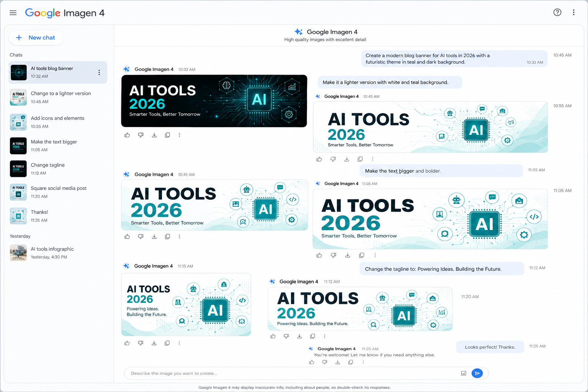Open the help icon in the top bar

557,12
